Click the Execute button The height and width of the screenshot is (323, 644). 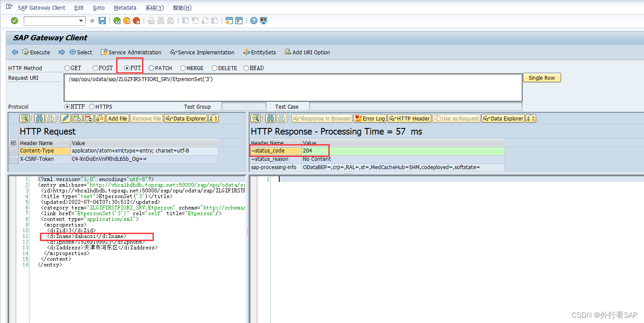point(36,52)
